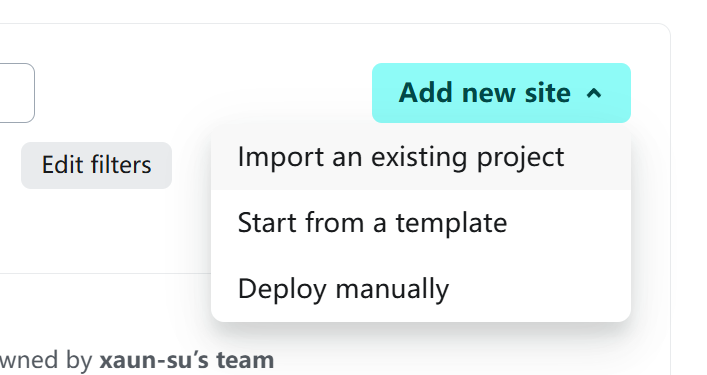707x375 pixels.
Task: Close the Add new site dropdown menu
Action: pos(501,93)
